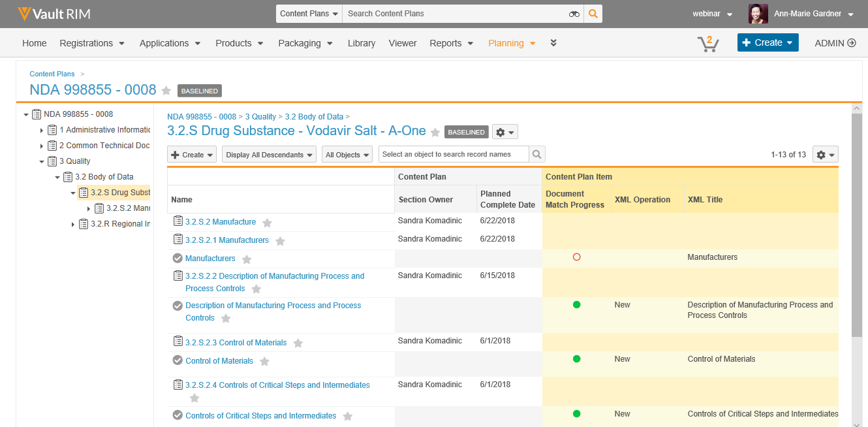Image resolution: width=868 pixels, height=427 pixels.
Task: Open the All Objects filter dropdown
Action: [x=347, y=155]
